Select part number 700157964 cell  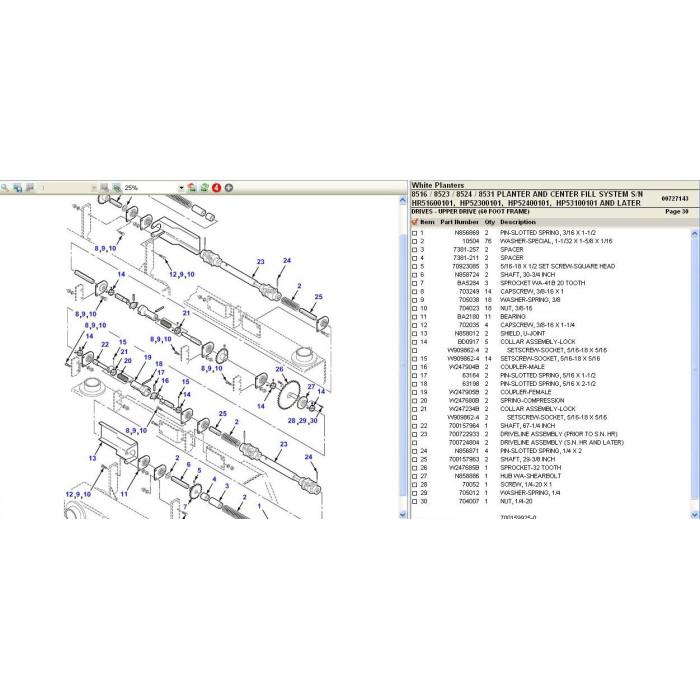click(464, 426)
